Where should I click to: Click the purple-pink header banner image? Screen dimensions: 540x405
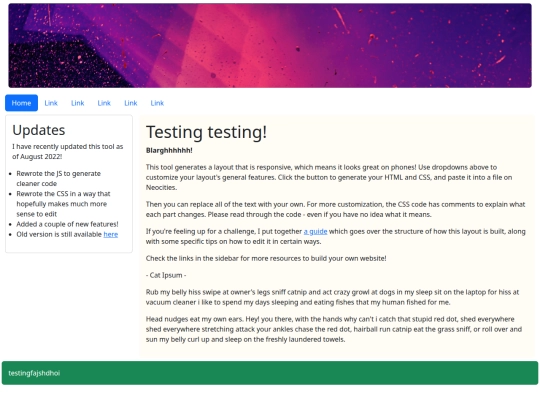(x=270, y=45)
